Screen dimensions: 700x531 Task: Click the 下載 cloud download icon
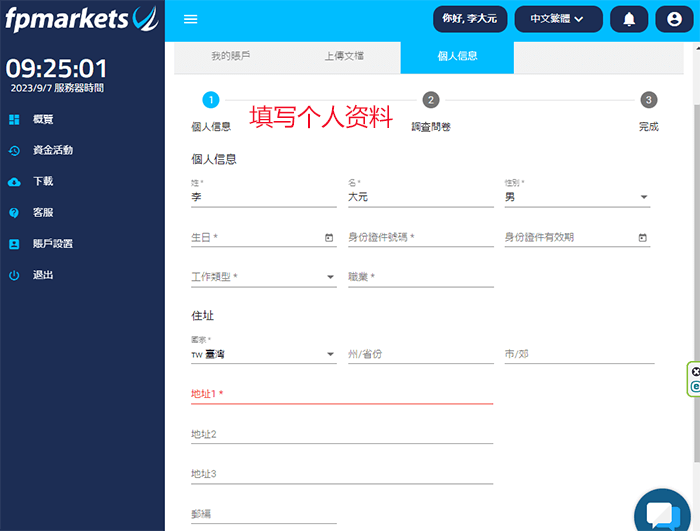point(14,182)
